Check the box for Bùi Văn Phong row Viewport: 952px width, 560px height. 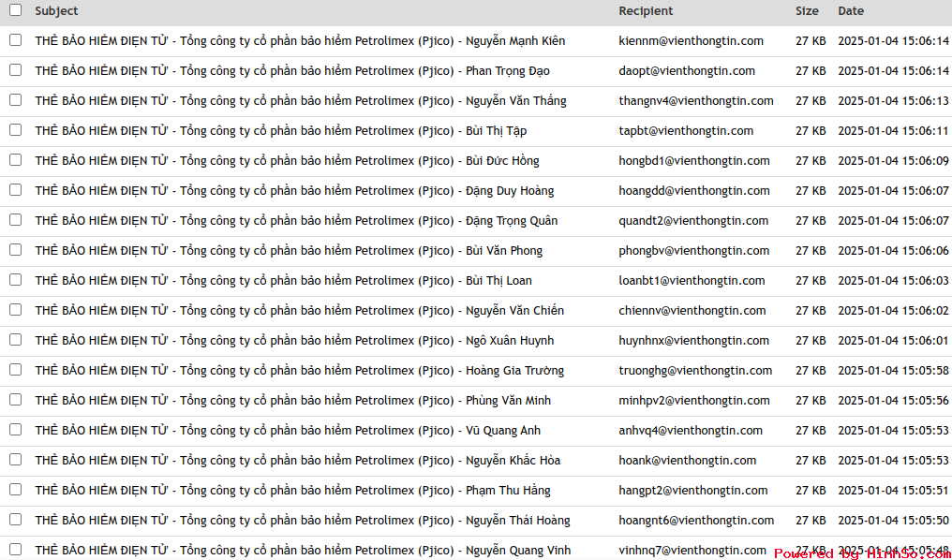(x=15, y=249)
